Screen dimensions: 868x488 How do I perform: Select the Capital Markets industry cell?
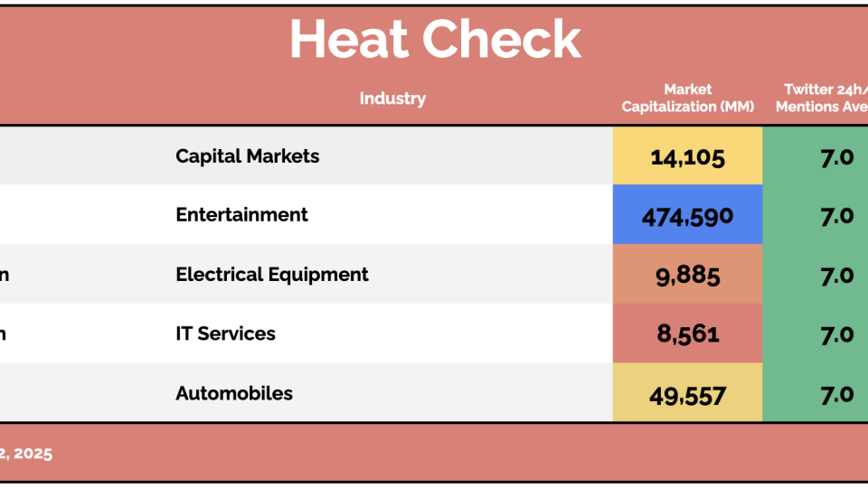247,156
